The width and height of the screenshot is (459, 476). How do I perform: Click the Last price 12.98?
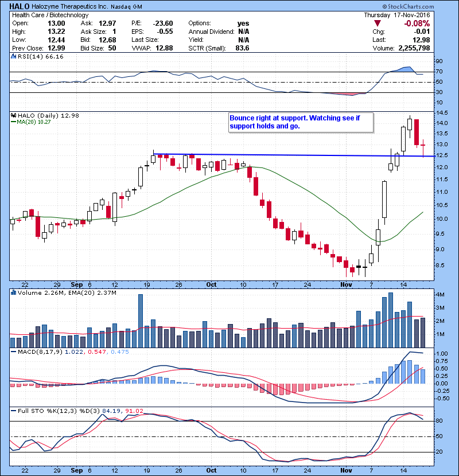tap(421, 40)
